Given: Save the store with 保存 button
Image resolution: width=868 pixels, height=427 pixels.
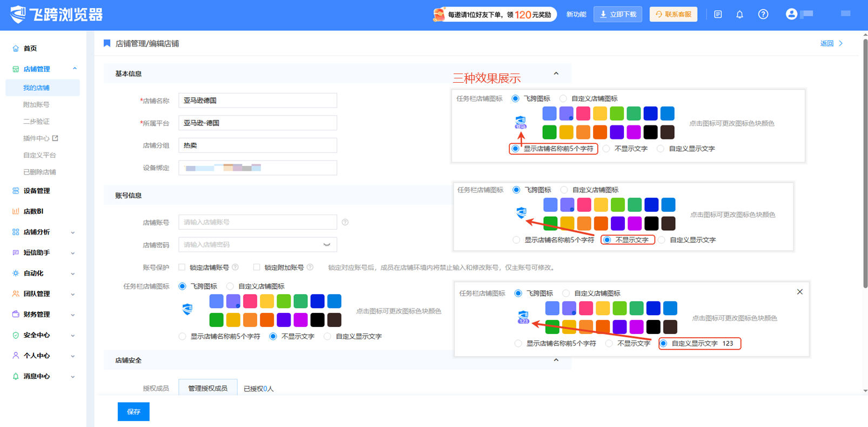Looking at the screenshot, I should [x=133, y=412].
